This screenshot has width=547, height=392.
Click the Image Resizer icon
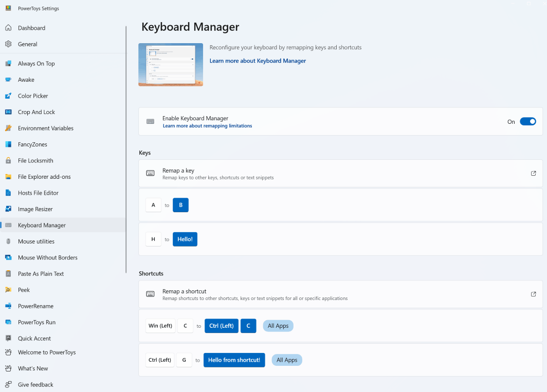[x=8, y=209]
